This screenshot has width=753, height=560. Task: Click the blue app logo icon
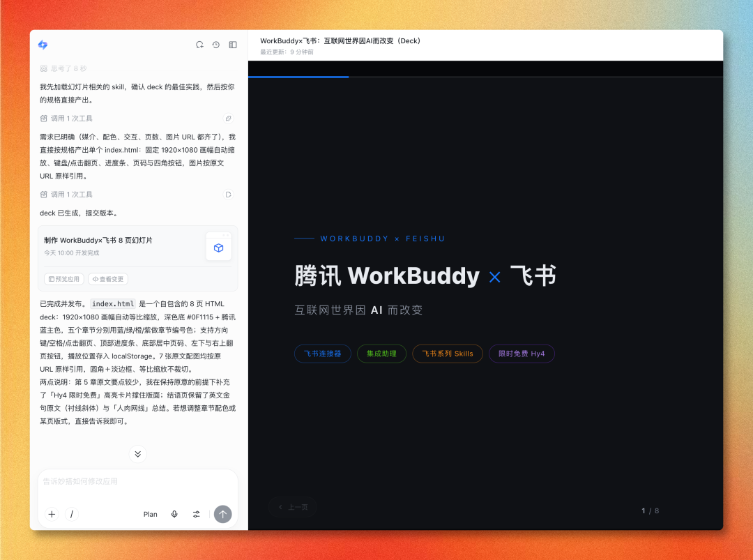pos(43,45)
